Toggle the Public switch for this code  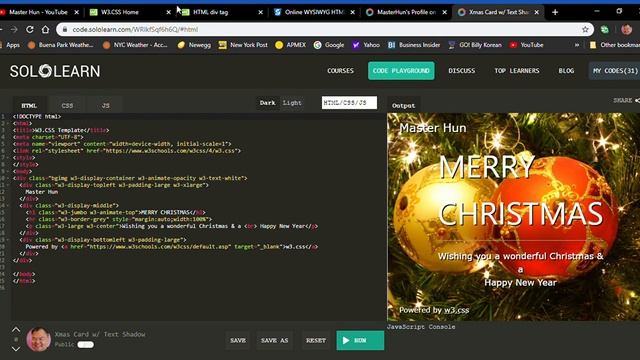pos(85,344)
